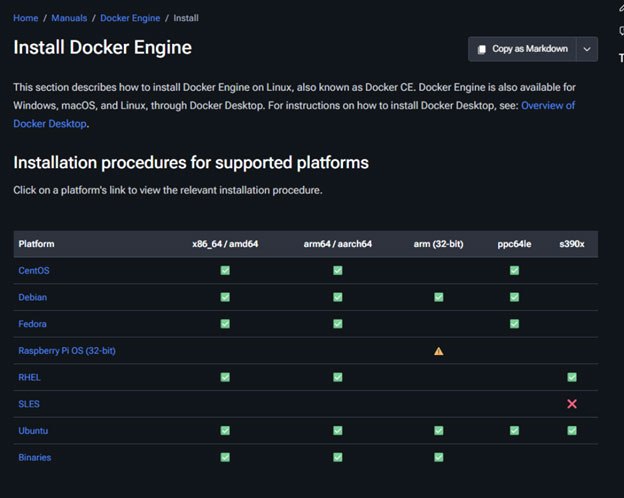Click the x86_64 / amd64 column header
624x498 pixels.
click(225, 244)
